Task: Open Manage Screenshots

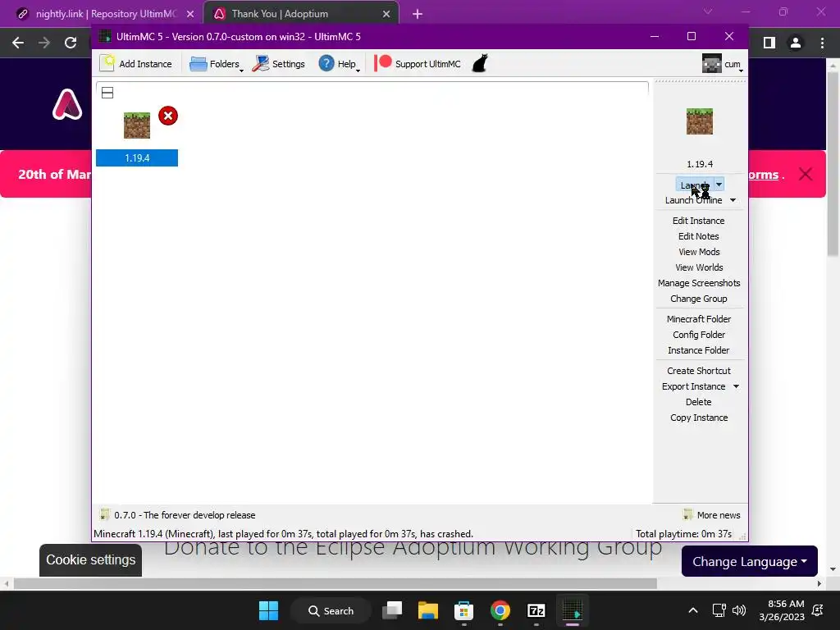Action: click(699, 283)
